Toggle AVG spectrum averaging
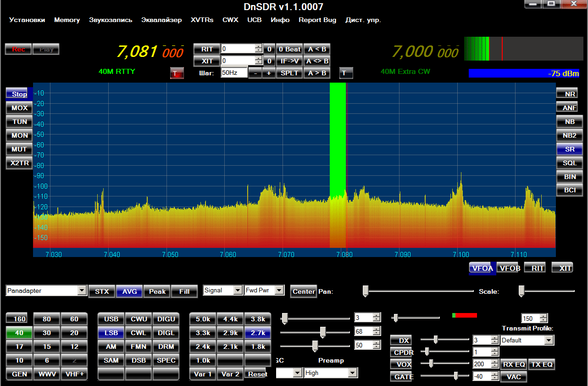Image resolution: width=588 pixels, height=386 pixels. tap(129, 291)
